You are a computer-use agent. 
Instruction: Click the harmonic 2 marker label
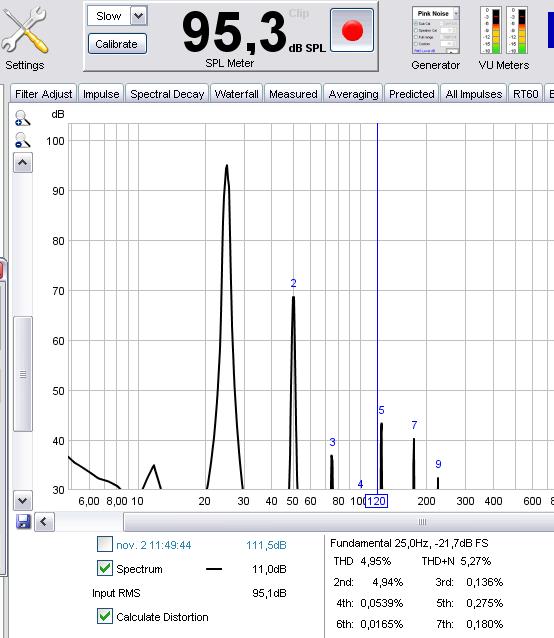[x=293, y=283]
